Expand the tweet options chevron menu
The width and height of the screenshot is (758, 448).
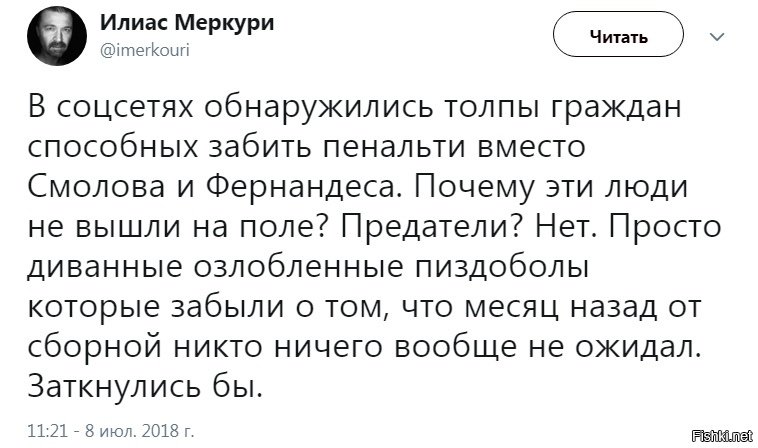click(x=716, y=36)
